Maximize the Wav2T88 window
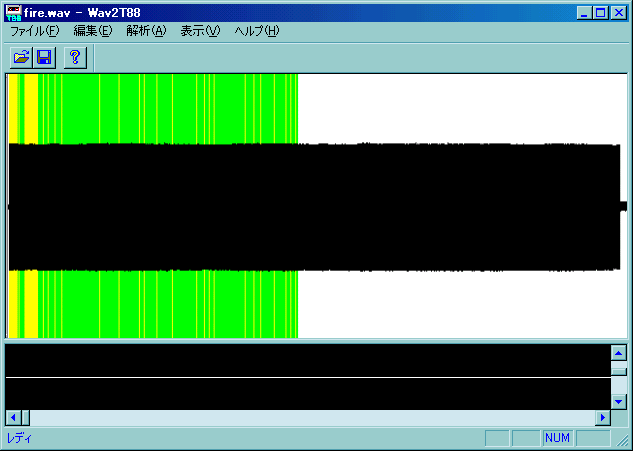633x451 pixels. click(x=601, y=13)
